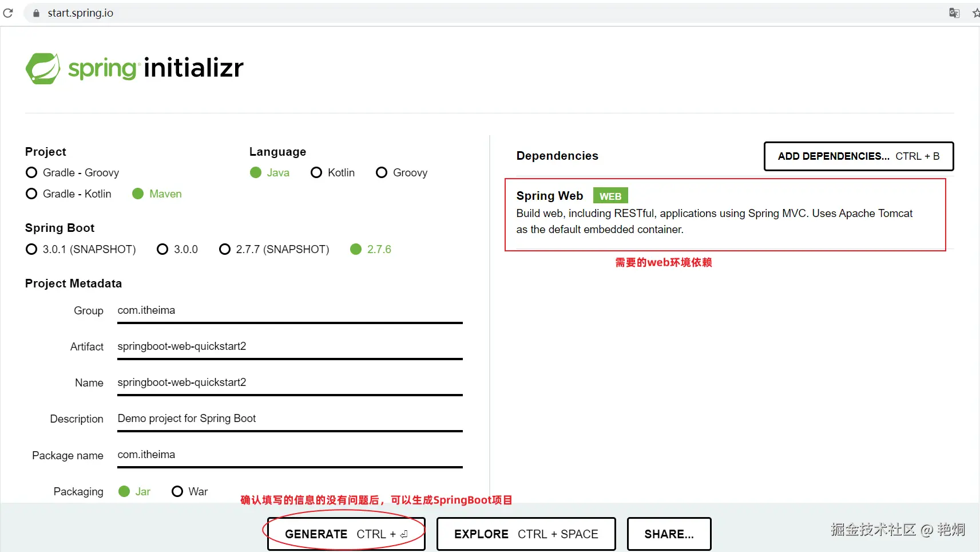Viewport: 980px width, 552px height.
Task: Open the translate page icon
Action: (954, 13)
